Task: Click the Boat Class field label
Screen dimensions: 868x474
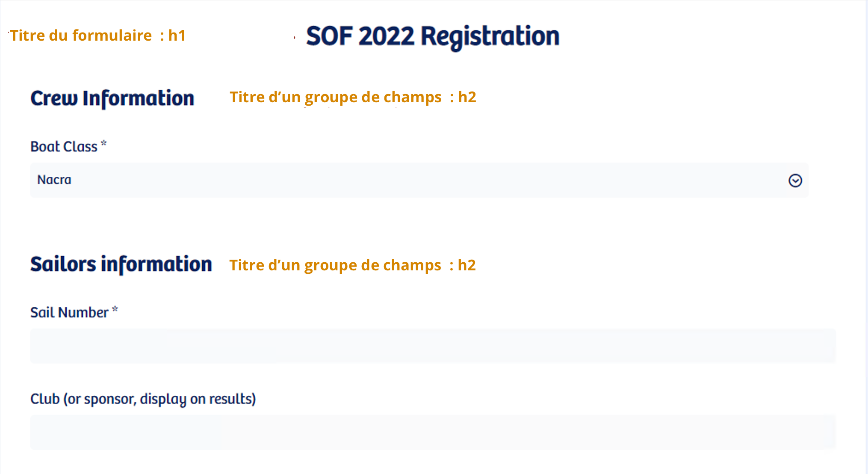Action: (x=64, y=147)
